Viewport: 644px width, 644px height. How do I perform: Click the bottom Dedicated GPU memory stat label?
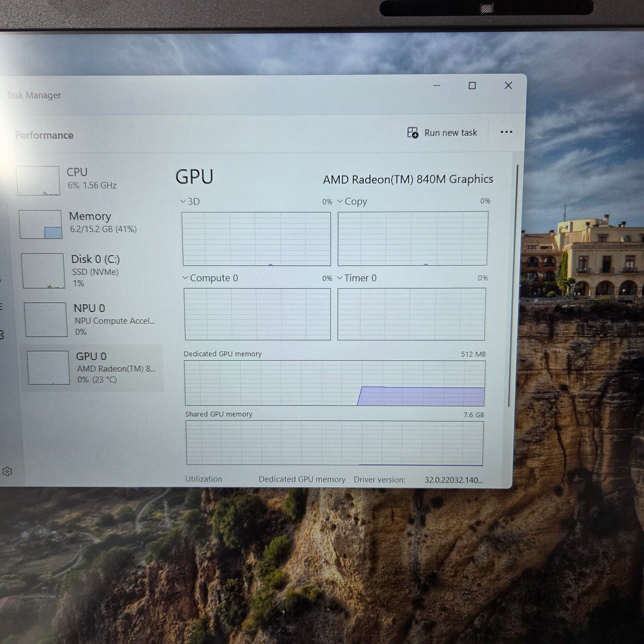(x=302, y=479)
